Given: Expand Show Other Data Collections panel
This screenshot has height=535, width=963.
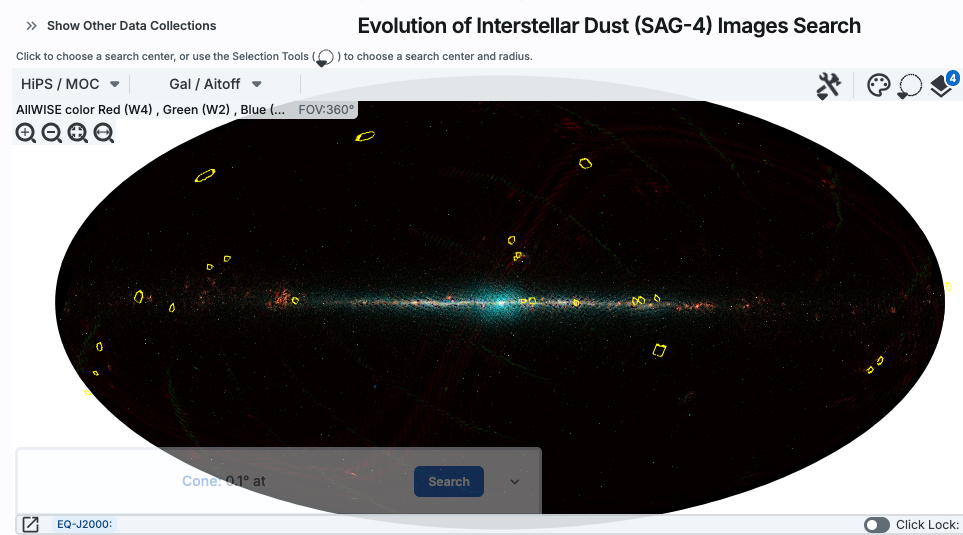Looking at the screenshot, I should click(x=121, y=26).
